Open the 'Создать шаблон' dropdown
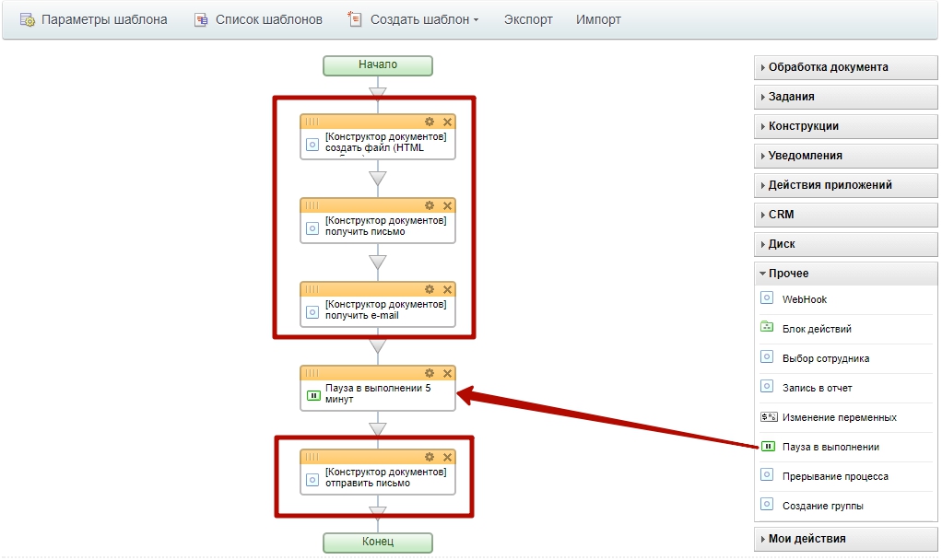This screenshot has height=560, width=942. (415, 19)
